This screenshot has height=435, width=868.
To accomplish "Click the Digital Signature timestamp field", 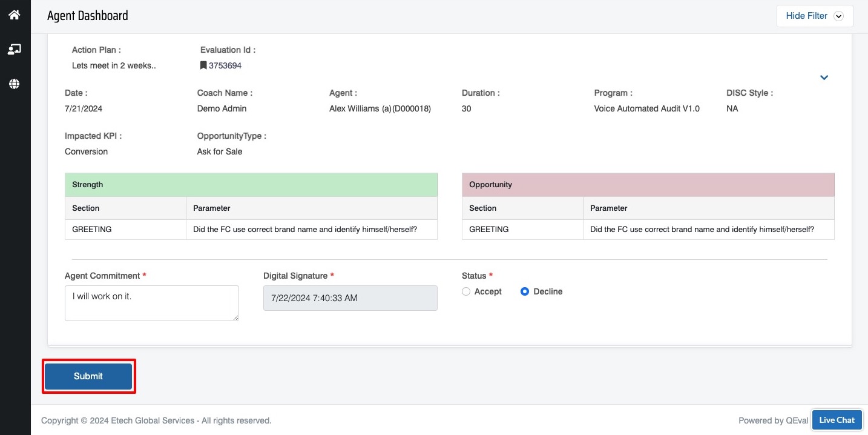I will [350, 298].
